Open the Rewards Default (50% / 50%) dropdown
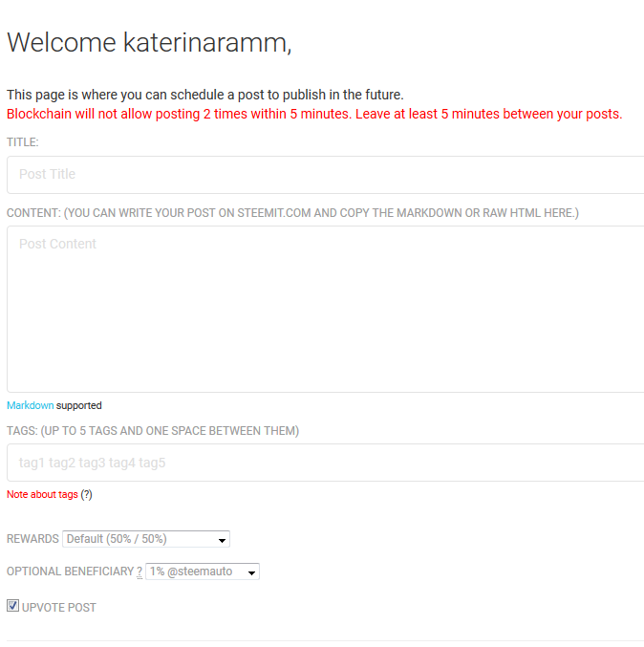Screen dimensions: 644x647 (x=146, y=539)
